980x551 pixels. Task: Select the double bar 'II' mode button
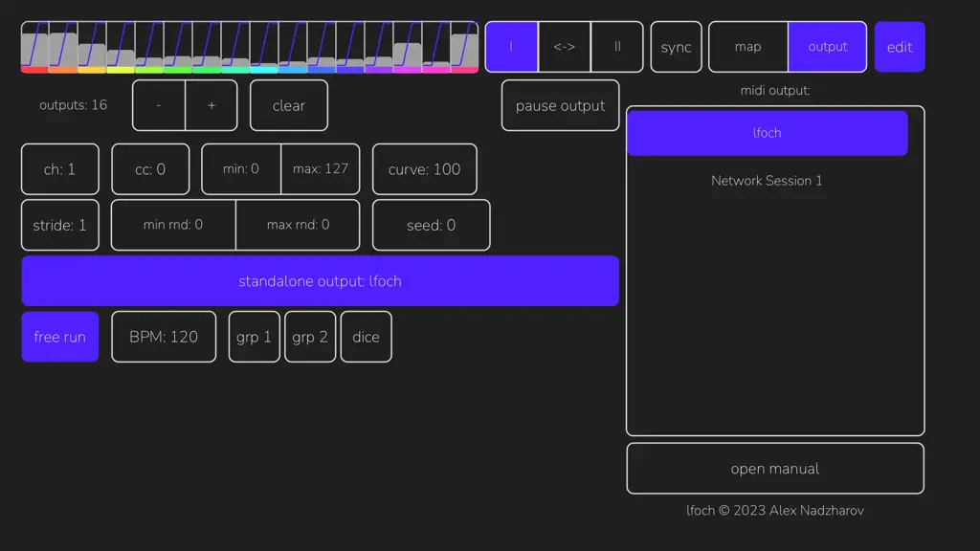(617, 47)
